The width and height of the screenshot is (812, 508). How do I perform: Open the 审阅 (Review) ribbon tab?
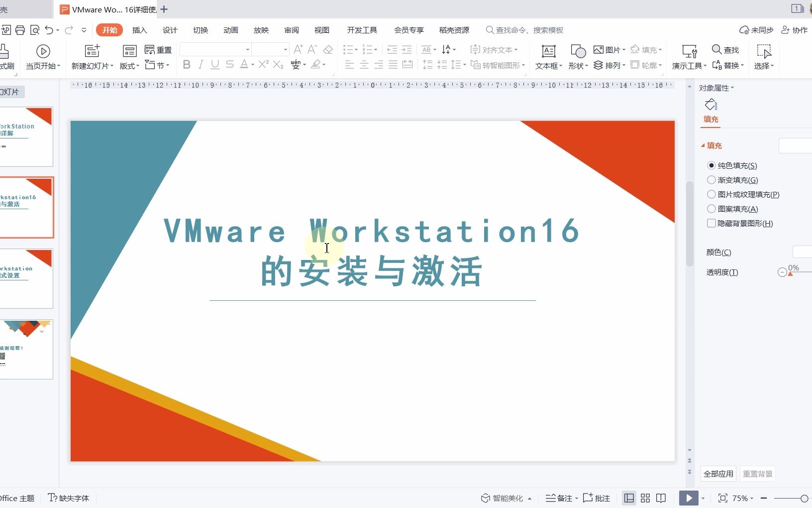(x=292, y=30)
